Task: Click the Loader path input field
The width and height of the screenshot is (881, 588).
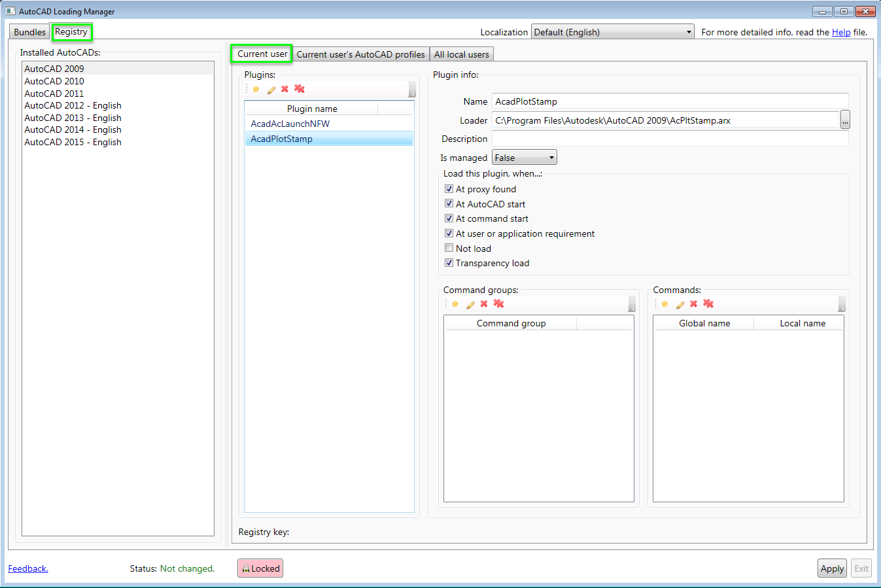Action: pos(665,120)
